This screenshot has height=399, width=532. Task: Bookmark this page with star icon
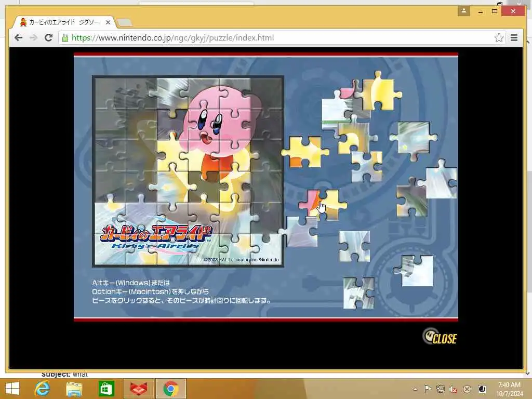pos(499,37)
